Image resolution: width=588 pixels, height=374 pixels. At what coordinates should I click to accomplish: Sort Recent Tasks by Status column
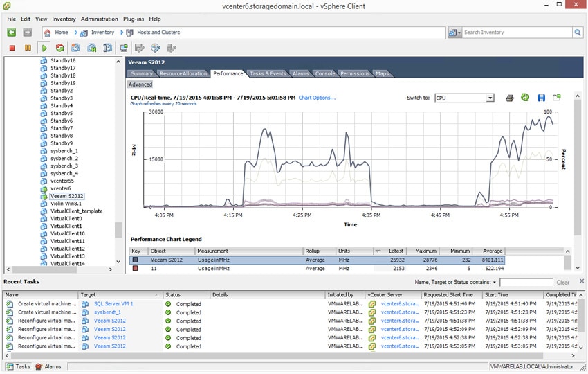point(186,295)
